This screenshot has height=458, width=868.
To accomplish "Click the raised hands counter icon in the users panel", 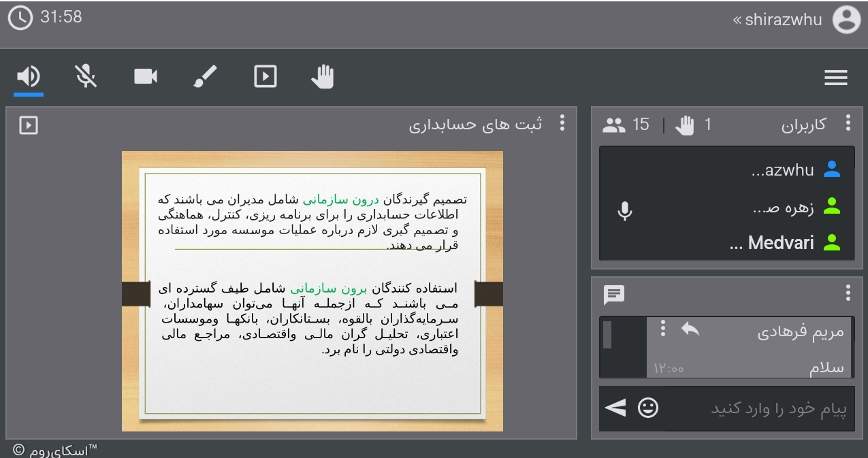I will point(685,125).
